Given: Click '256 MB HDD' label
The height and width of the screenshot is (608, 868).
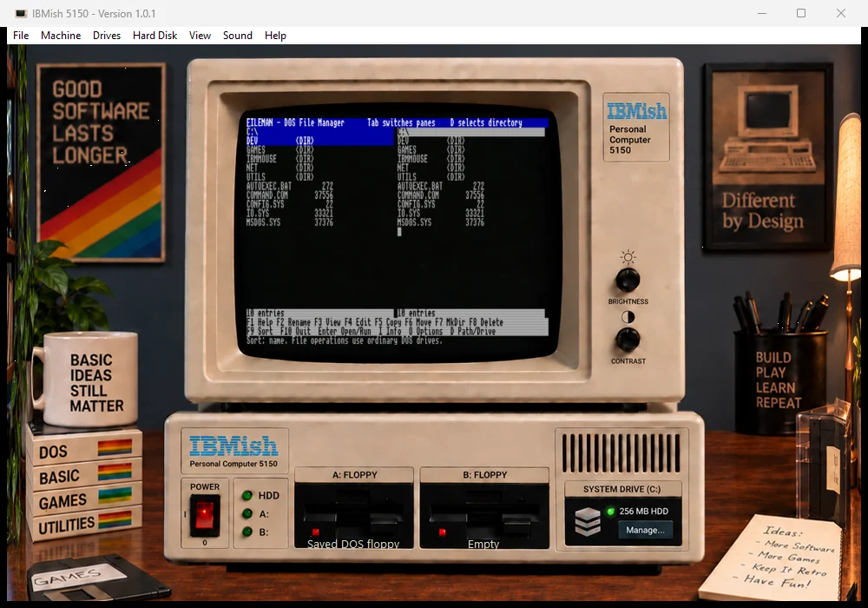Looking at the screenshot, I should [643, 511].
